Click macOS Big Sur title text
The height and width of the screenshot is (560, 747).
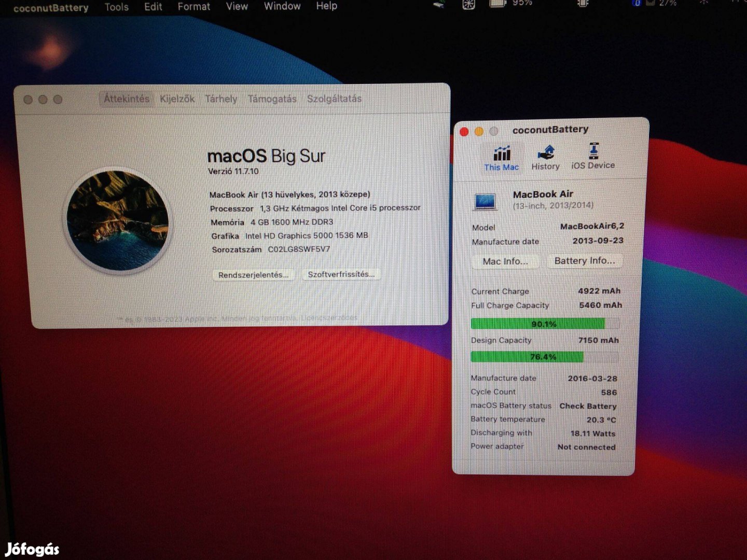[266, 156]
